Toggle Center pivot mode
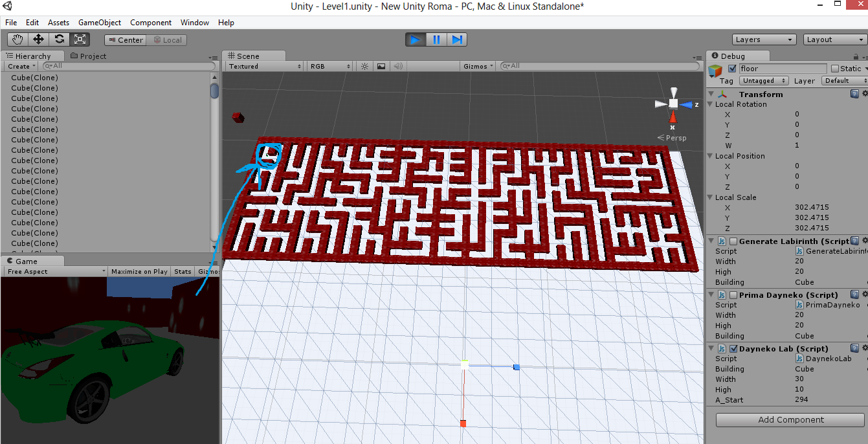 tap(125, 40)
